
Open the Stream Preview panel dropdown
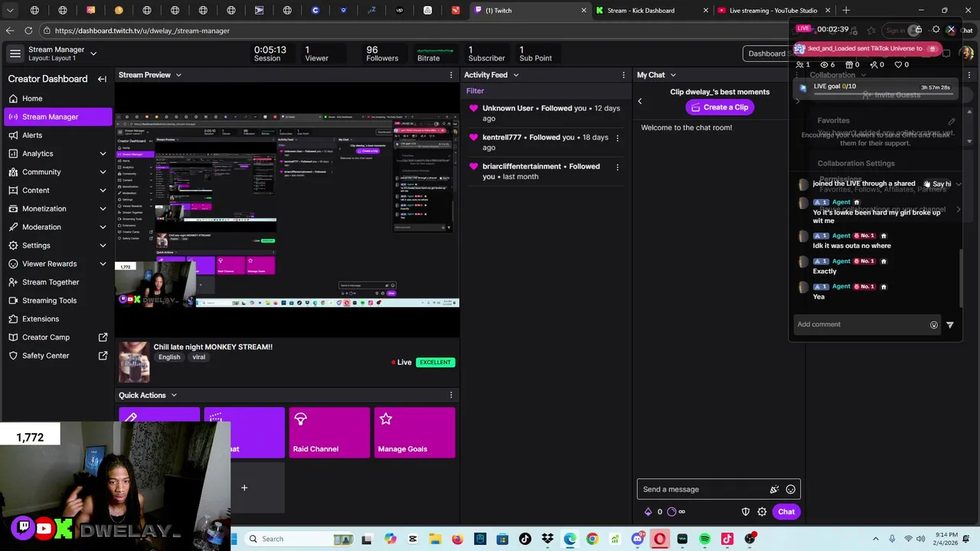click(x=178, y=75)
